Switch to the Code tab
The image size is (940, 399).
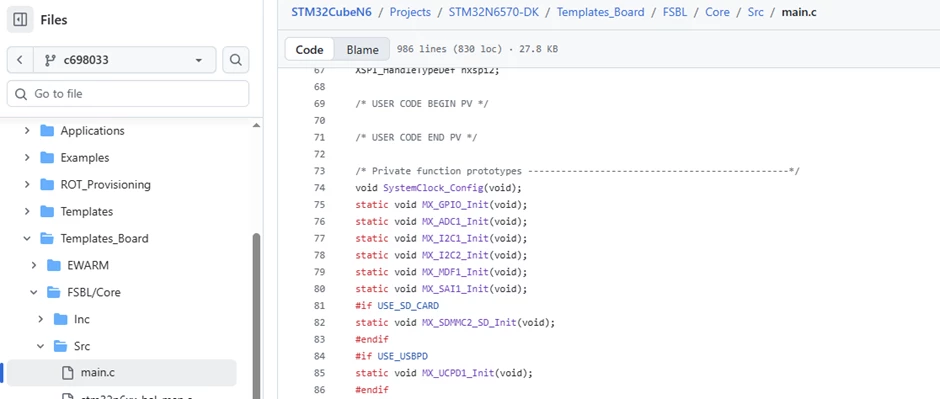[x=309, y=49]
